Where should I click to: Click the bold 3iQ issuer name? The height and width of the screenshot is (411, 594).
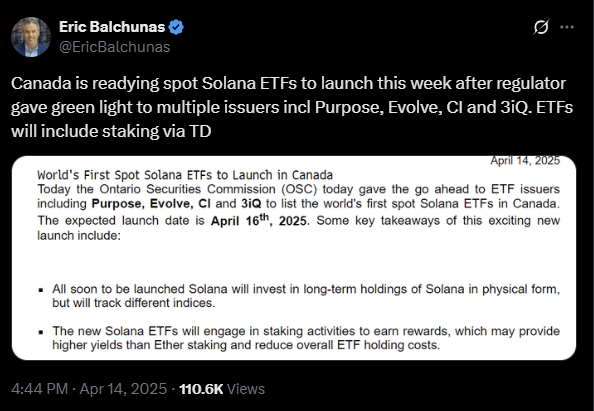point(251,204)
